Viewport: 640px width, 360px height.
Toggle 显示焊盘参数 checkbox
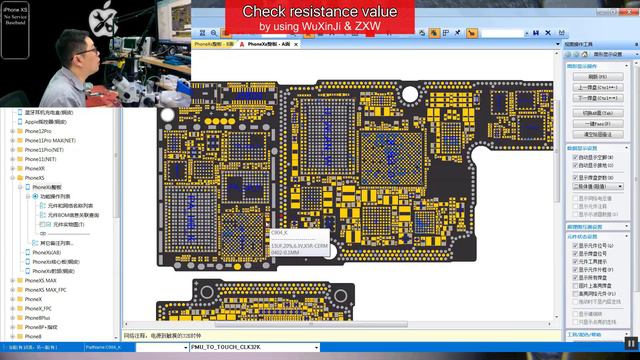[576, 178]
